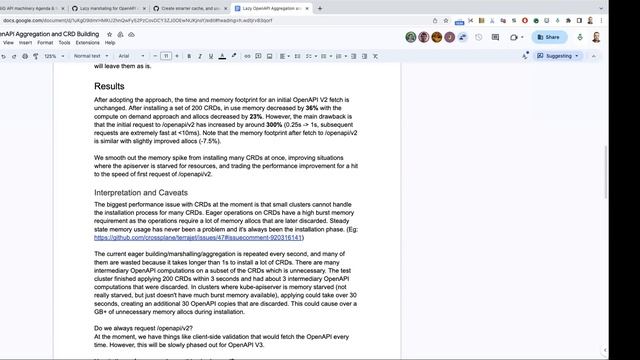Open the crossplane terrajet GitHub issue link
640x360 pixels.
point(198,238)
